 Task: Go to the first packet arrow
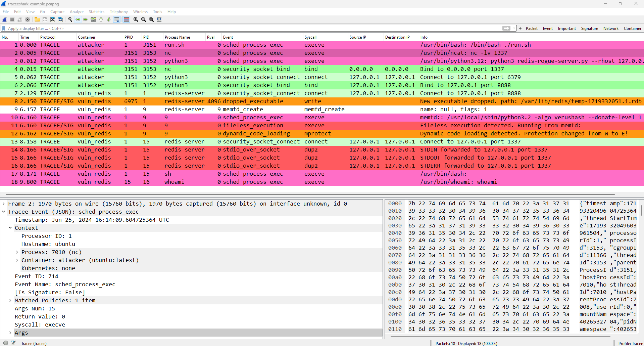tap(101, 19)
